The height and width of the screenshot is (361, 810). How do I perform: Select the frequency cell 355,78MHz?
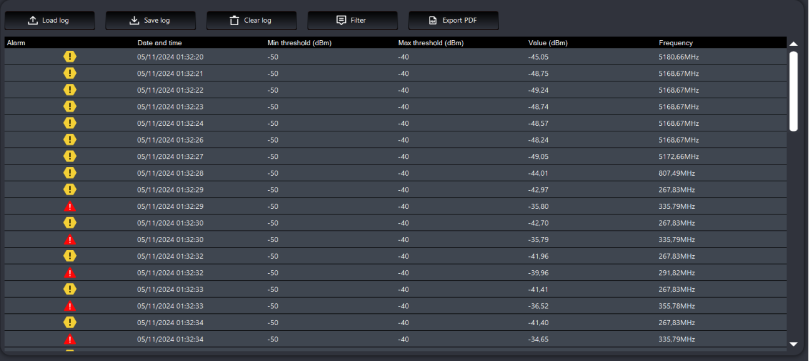click(677, 306)
